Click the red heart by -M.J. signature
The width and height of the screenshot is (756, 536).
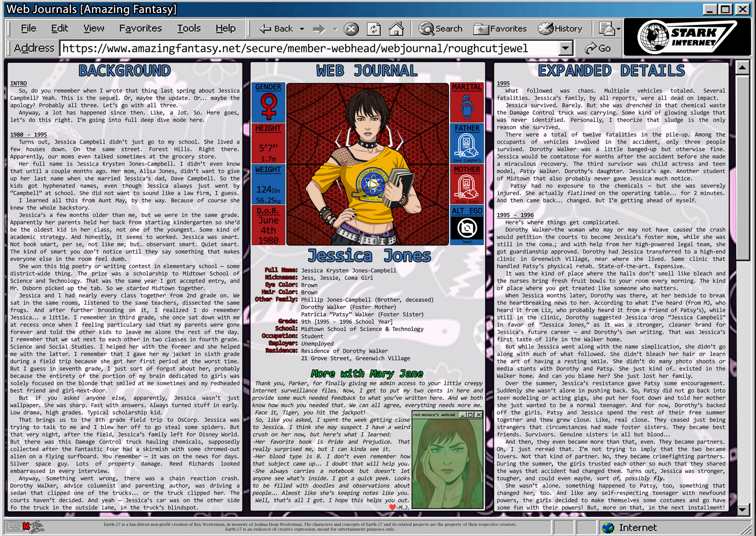[392, 508]
